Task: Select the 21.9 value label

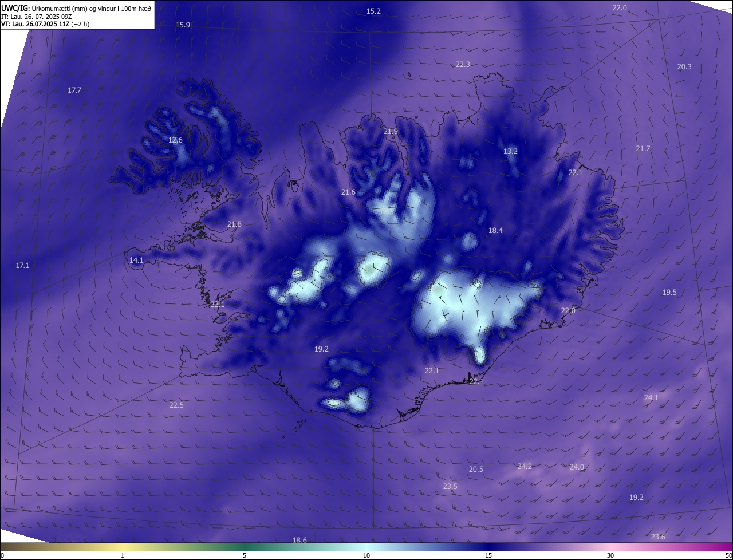Action: pos(391,131)
